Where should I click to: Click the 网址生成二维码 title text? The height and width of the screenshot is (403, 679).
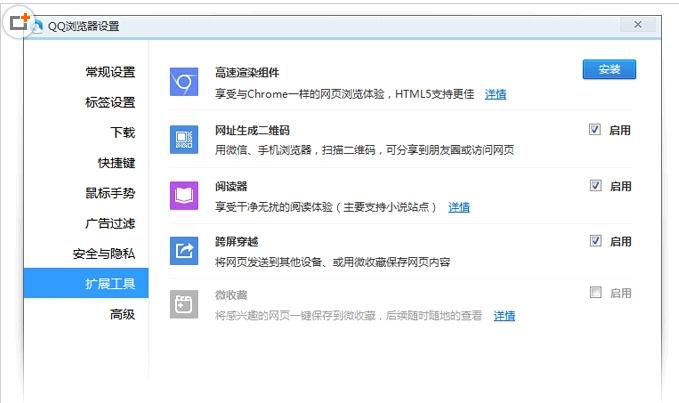point(252,130)
